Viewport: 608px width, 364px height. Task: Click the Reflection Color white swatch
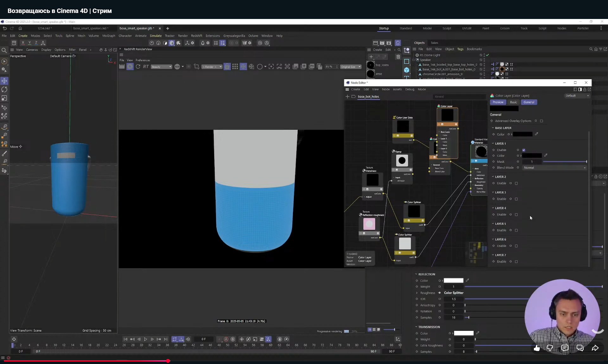(453, 281)
